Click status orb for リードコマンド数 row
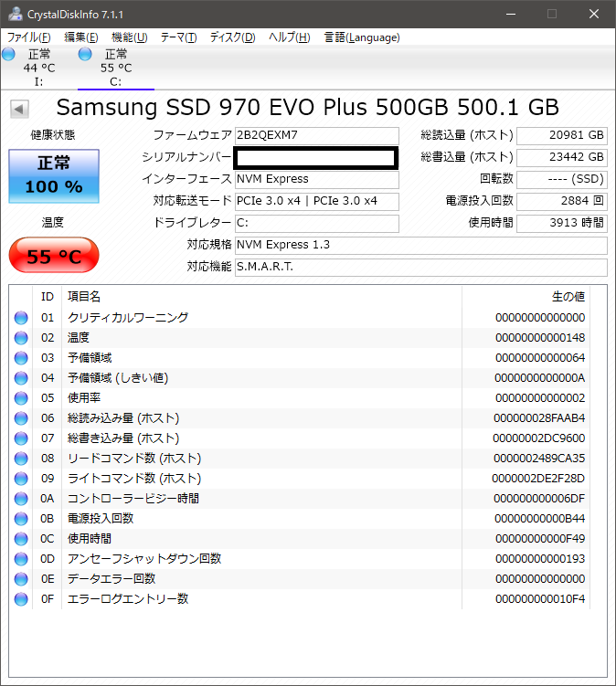 (x=21, y=459)
